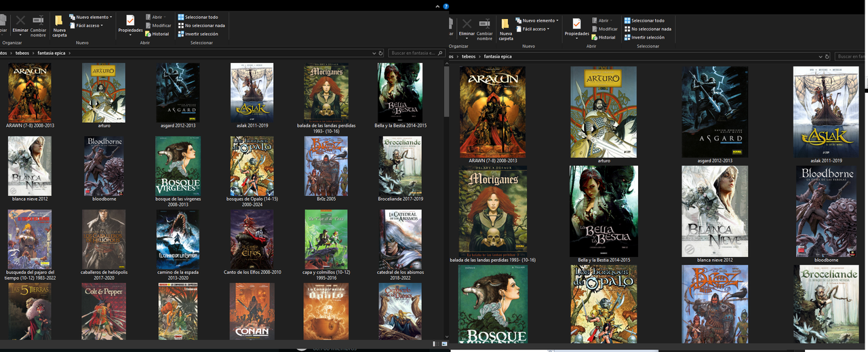This screenshot has height=352, width=868.
Task: Click Eliminar icon in right window
Action: tap(467, 22)
